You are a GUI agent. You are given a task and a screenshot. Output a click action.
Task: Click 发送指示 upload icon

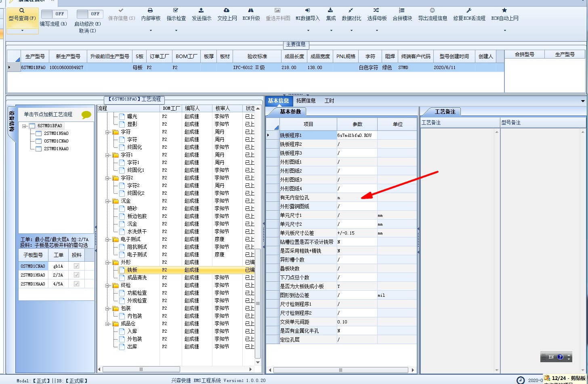(x=201, y=10)
